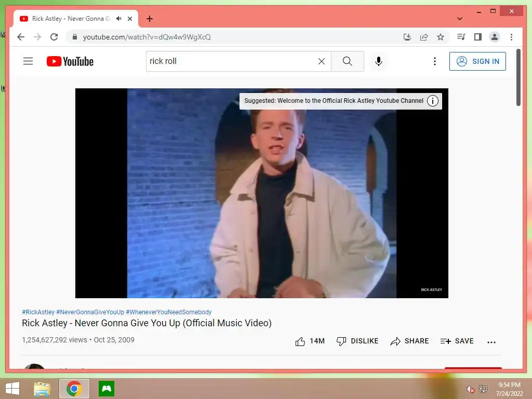Click the video player to pause playback
Screen dimensions: 532x399
pos(262,193)
